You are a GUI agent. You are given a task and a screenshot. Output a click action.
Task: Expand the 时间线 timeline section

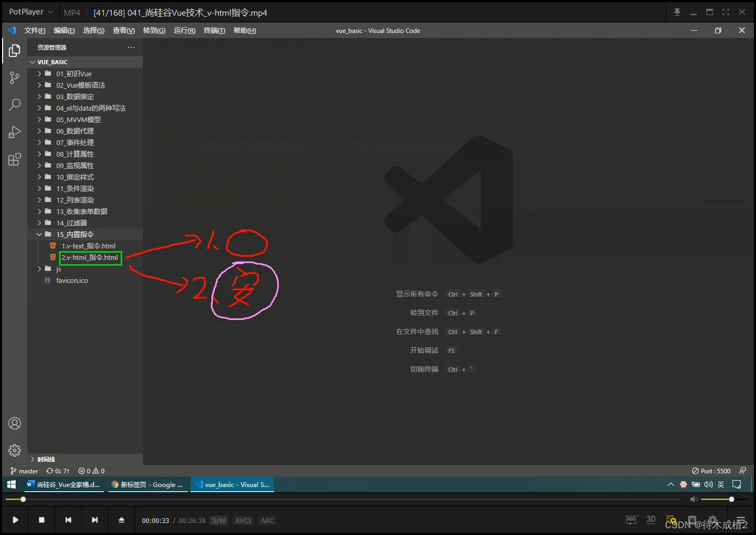pyautogui.click(x=85, y=459)
